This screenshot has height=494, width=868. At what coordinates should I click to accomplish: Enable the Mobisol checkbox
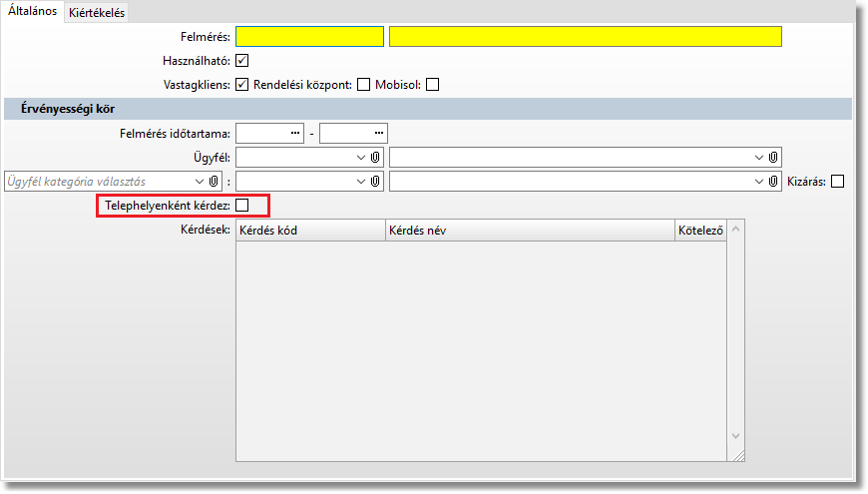433,85
